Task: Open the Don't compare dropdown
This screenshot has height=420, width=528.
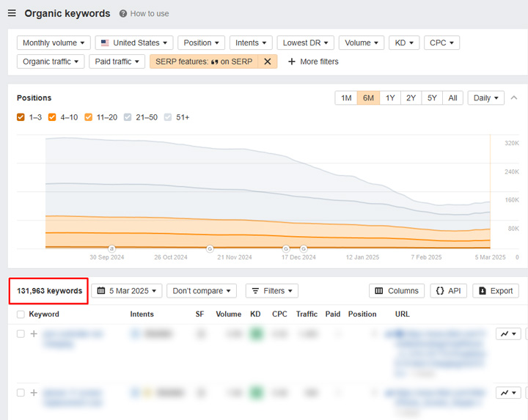Action: [x=202, y=291]
